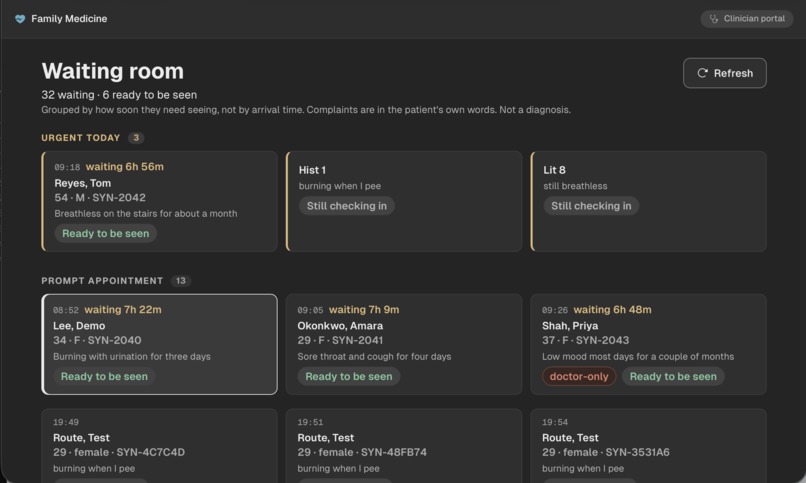The height and width of the screenshot is (483, 806).
Task: Open the Lit 8 patient card
Action: pos(648,201)
